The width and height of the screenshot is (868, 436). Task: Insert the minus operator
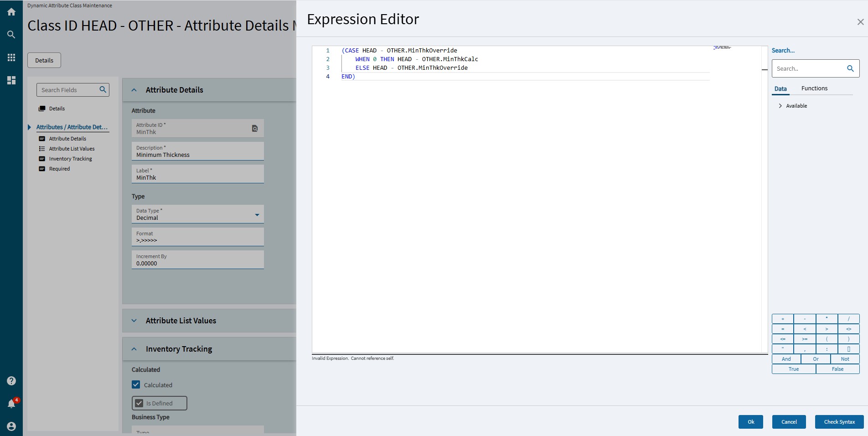tap(805, 319)
